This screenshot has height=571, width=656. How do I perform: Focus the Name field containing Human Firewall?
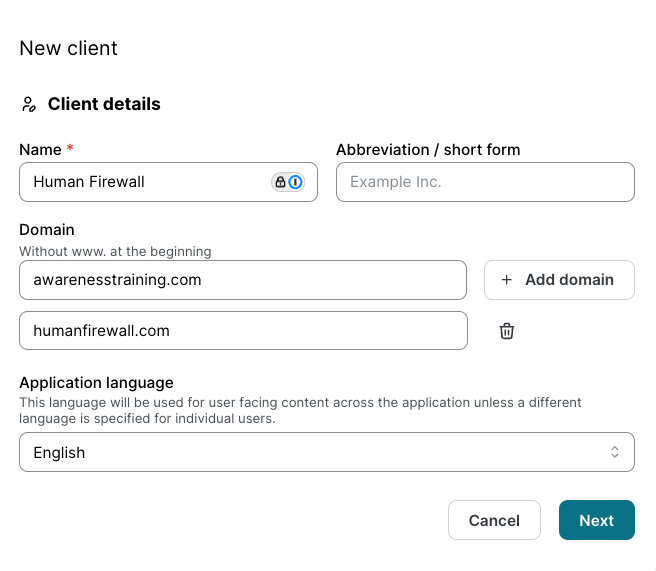[145, 182]
